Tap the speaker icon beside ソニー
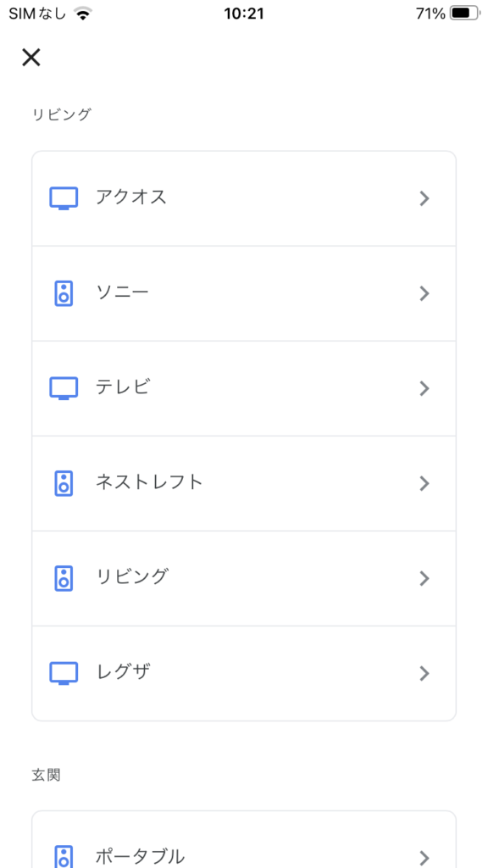Viewport: 488px width, 868px height. tap(64, 293)
